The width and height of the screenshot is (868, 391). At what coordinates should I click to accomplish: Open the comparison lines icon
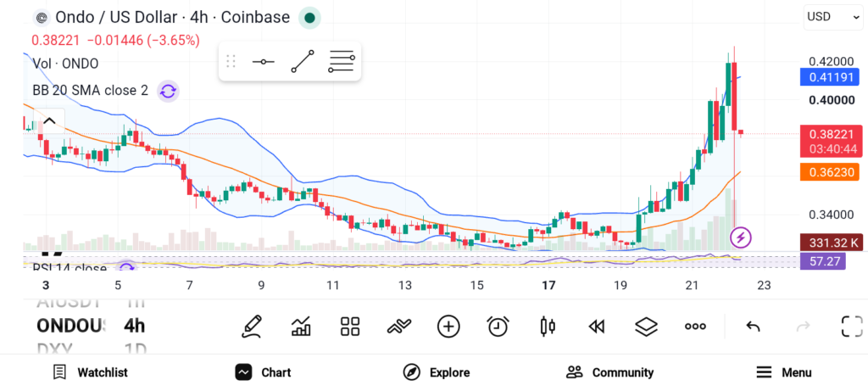399,327
